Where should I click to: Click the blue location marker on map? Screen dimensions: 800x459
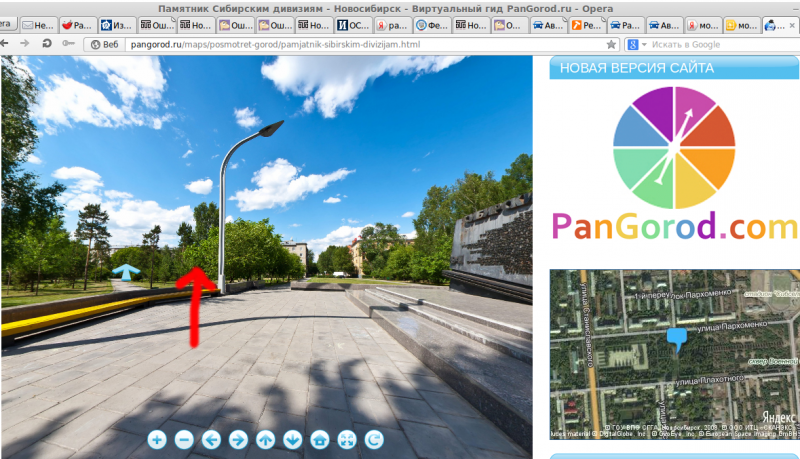(677, 340)
